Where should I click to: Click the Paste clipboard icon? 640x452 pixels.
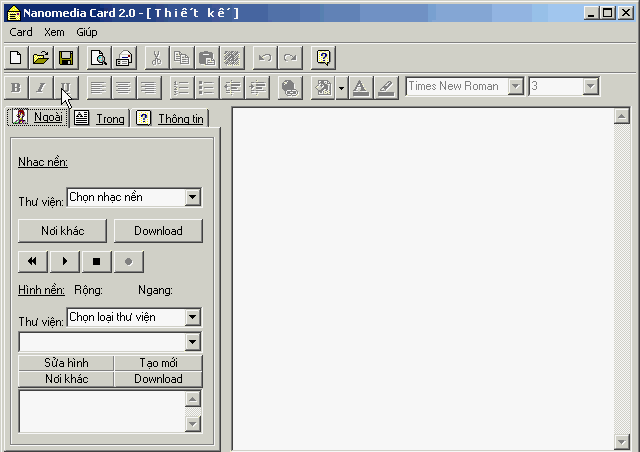coord(207,58)
